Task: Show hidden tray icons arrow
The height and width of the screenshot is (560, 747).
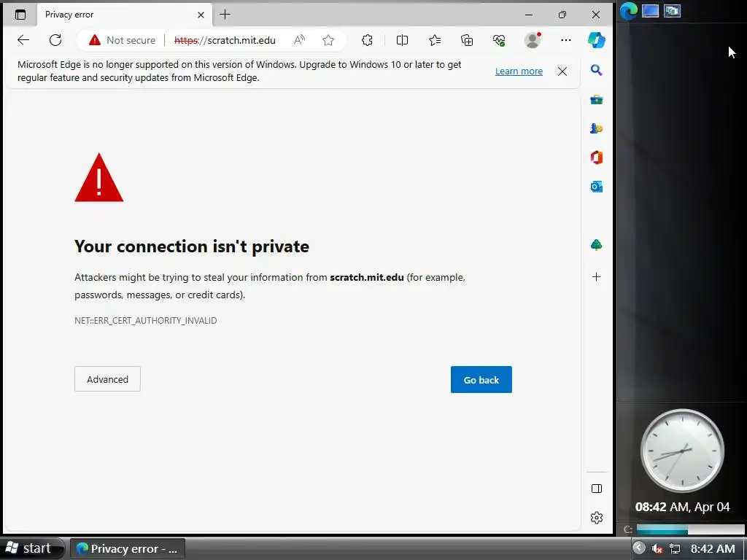Action: tap(639, 548)
